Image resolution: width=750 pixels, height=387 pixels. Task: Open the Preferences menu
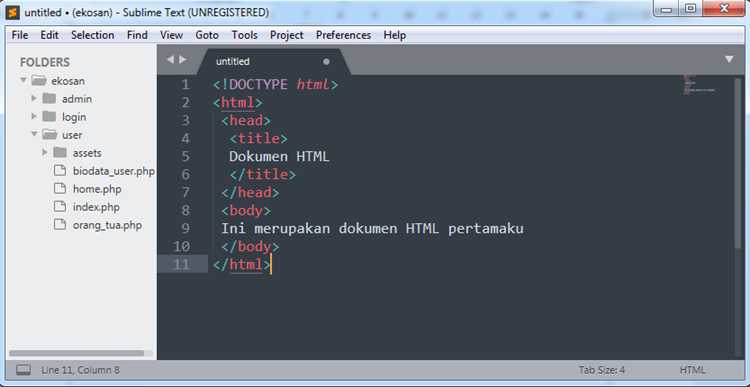point(343,35)
